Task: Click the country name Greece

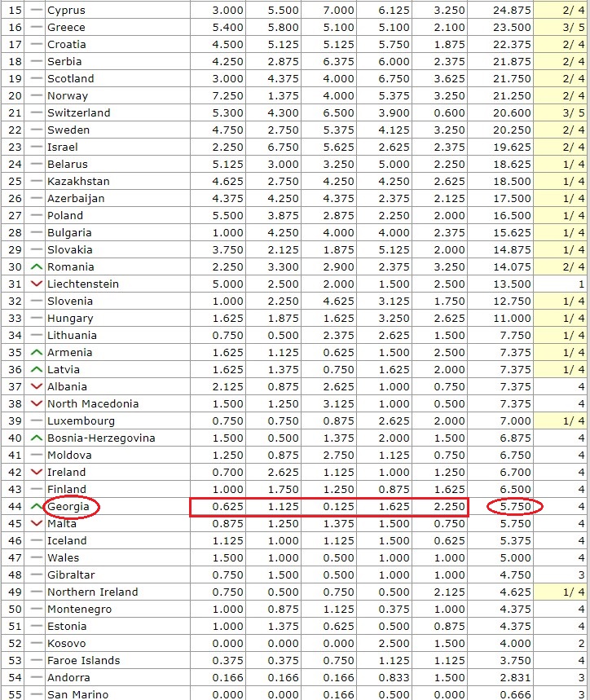Action: [x=66, y=27]
